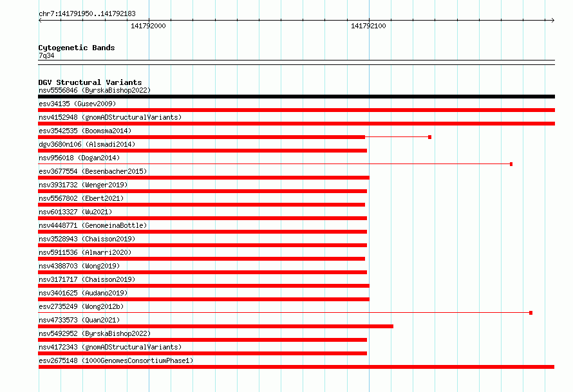Viewport: 573px width, 392px height.
Task: Click the nsv4388703 (Wong2019) label
Action: click(79, 266)
